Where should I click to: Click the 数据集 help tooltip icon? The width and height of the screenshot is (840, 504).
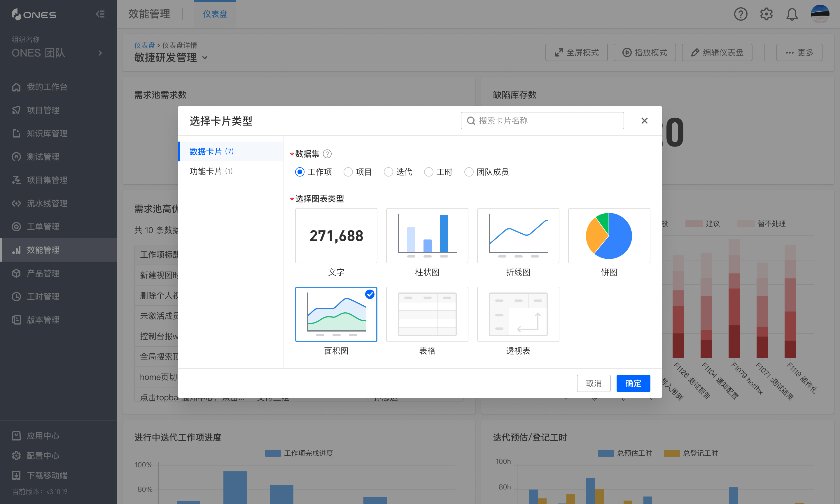tap(327, 154)
